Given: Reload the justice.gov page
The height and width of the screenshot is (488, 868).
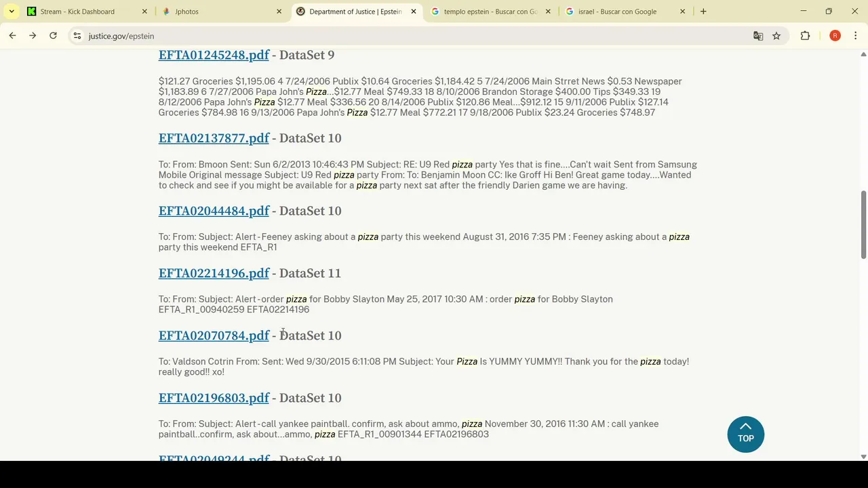Looking at the screenshot, I should pyautogui.click(x=53, y=36).
